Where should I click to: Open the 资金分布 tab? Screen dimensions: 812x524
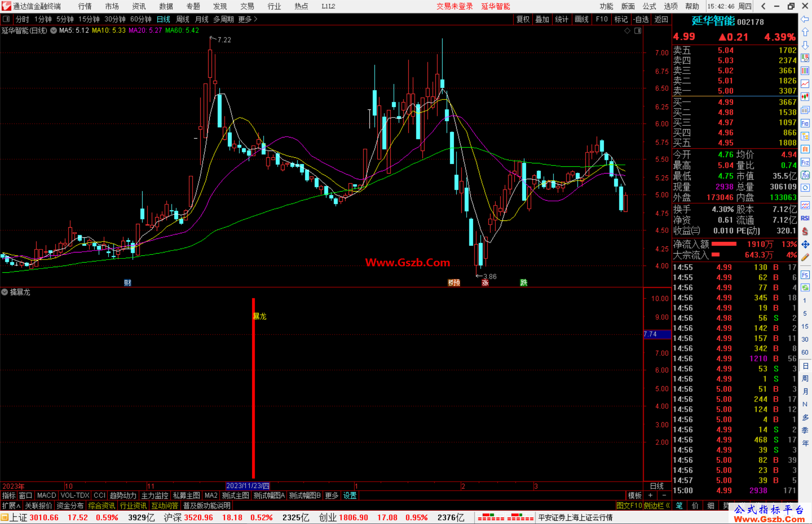70,506
